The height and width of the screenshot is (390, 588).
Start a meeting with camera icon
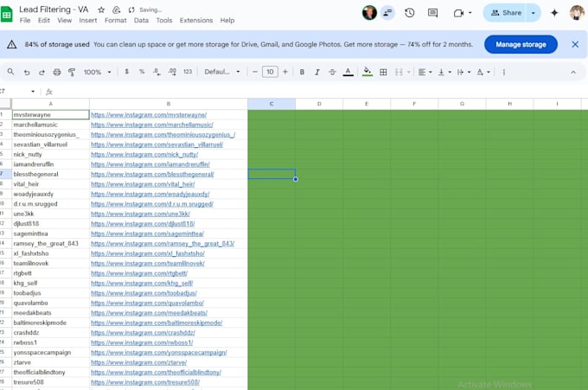point(458,13)
